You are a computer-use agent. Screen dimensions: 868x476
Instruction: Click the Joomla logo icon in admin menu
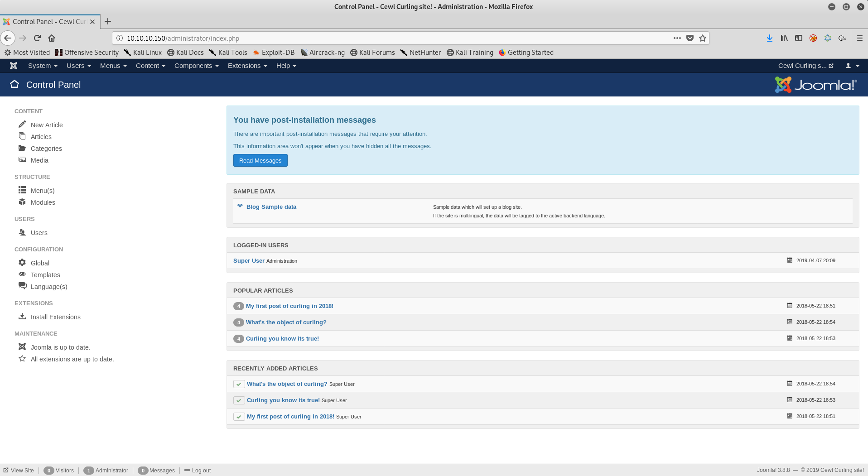point(14,66)
